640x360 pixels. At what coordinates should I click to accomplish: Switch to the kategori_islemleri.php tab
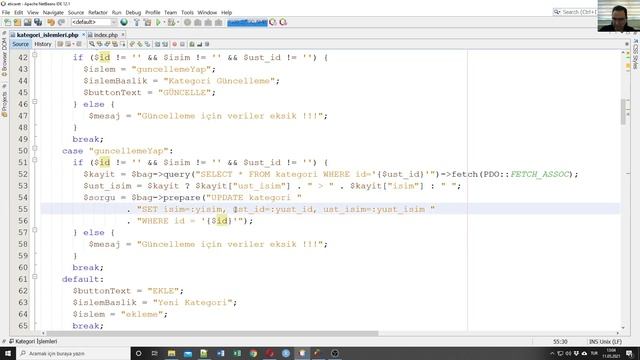click(x=47, y=35)
